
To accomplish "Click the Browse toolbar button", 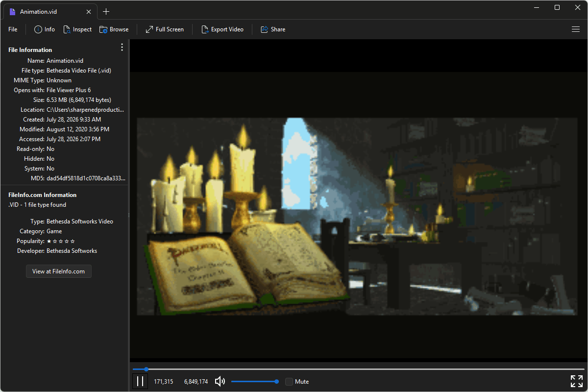I will (x=114, y=29).
